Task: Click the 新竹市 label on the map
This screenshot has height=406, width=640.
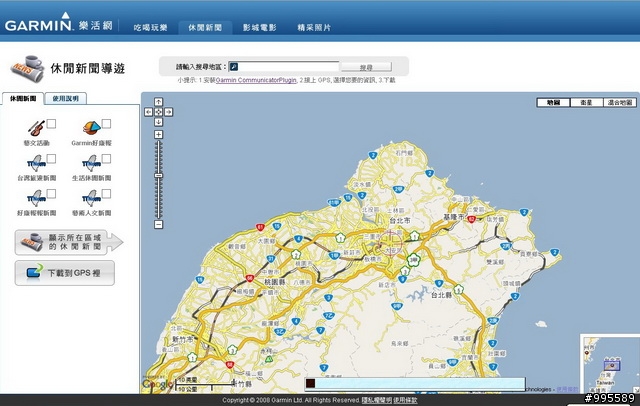Action: tap(182, 339)
